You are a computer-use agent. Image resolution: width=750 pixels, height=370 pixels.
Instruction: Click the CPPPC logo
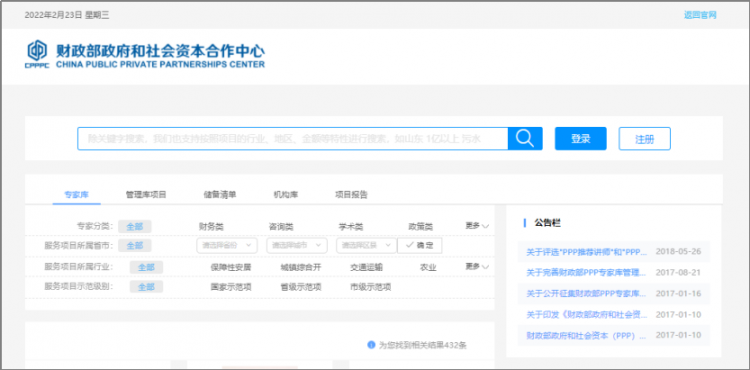coord(37,55)
